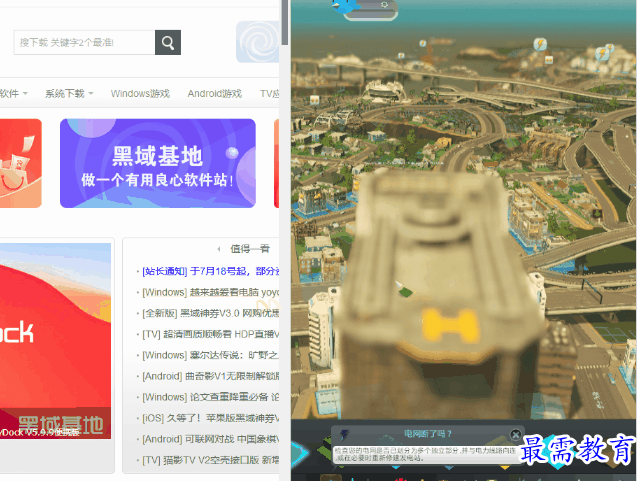
Task: Click yellow notification bubble left of stadium
Action: [x=315, y=99]
